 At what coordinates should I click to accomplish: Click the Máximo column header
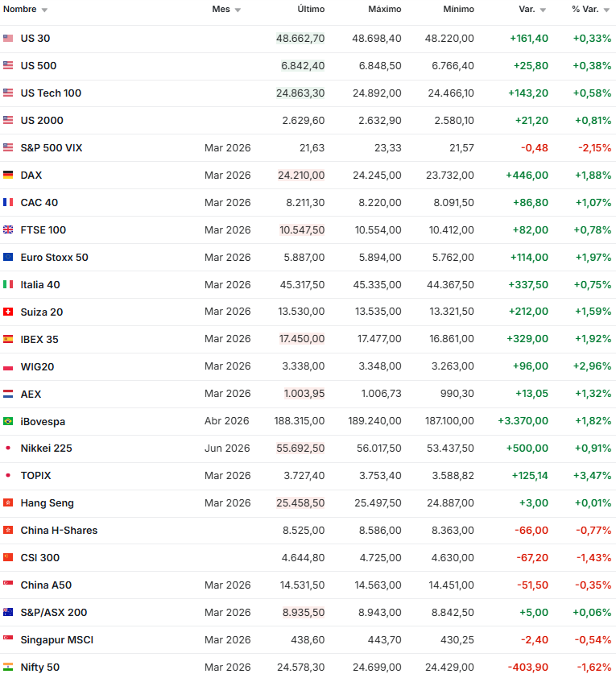384,10
